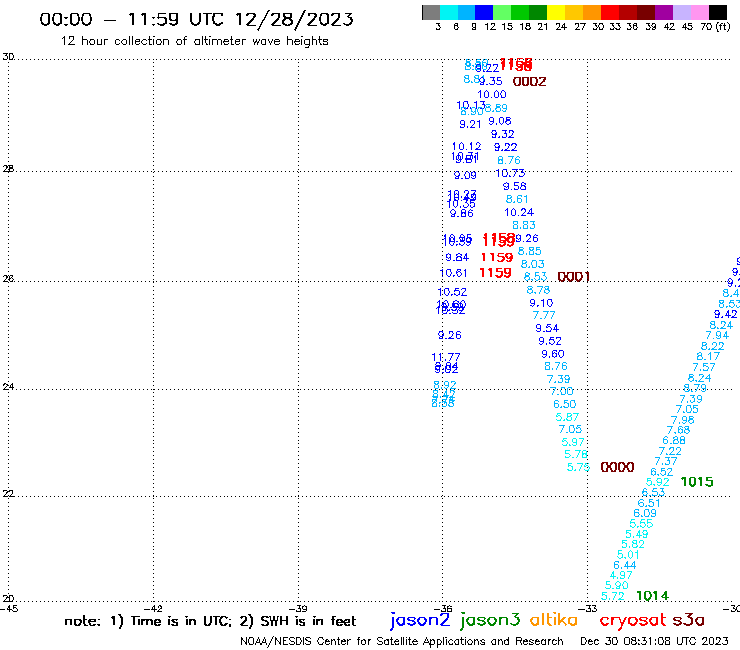Click the wave height value 9.42

tap(726, 314)
